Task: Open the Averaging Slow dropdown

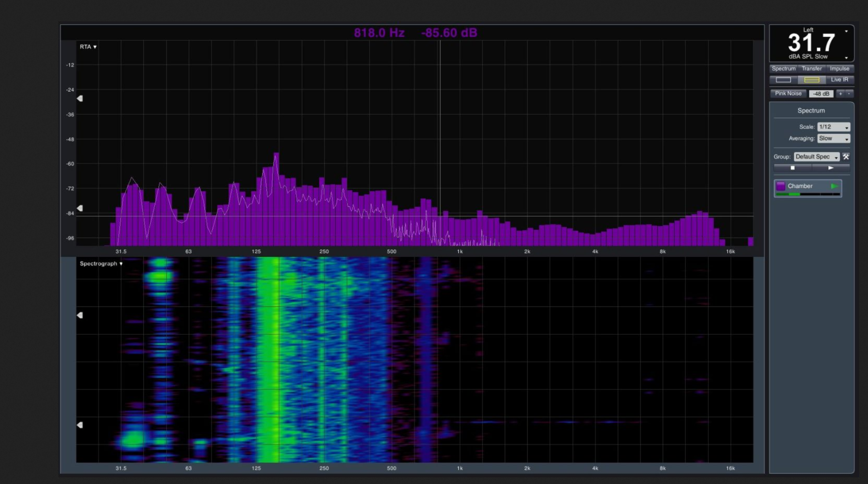Action: pos(833,138)
